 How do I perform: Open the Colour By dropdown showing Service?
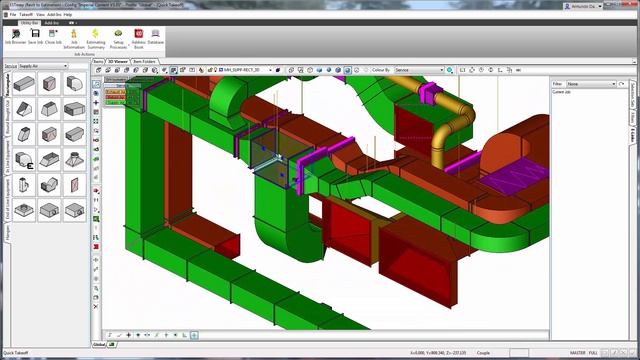(x=419, y=70)
